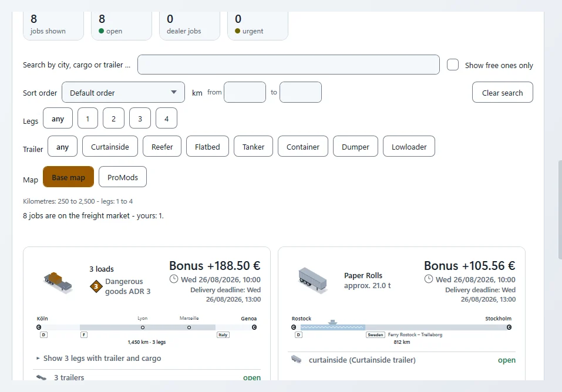The height and width of the screenshot is (392, 562).
Task: Switch map to ProMods
Action: tap(123, 177)
